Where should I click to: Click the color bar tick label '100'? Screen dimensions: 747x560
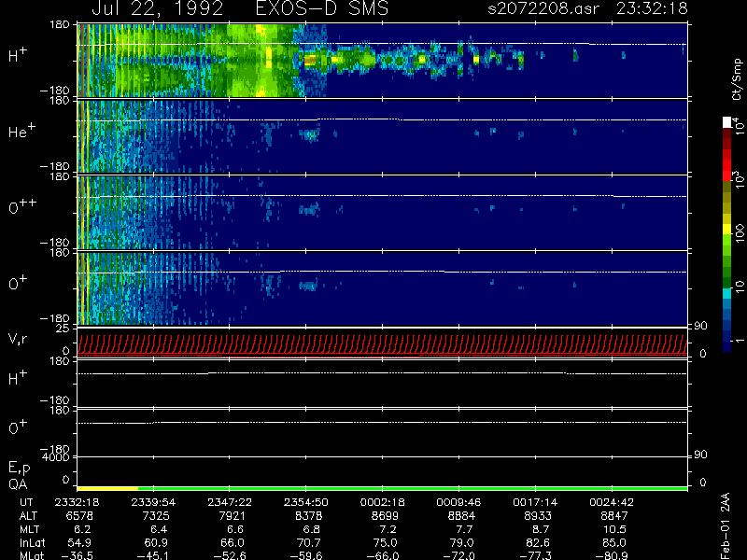740,234
